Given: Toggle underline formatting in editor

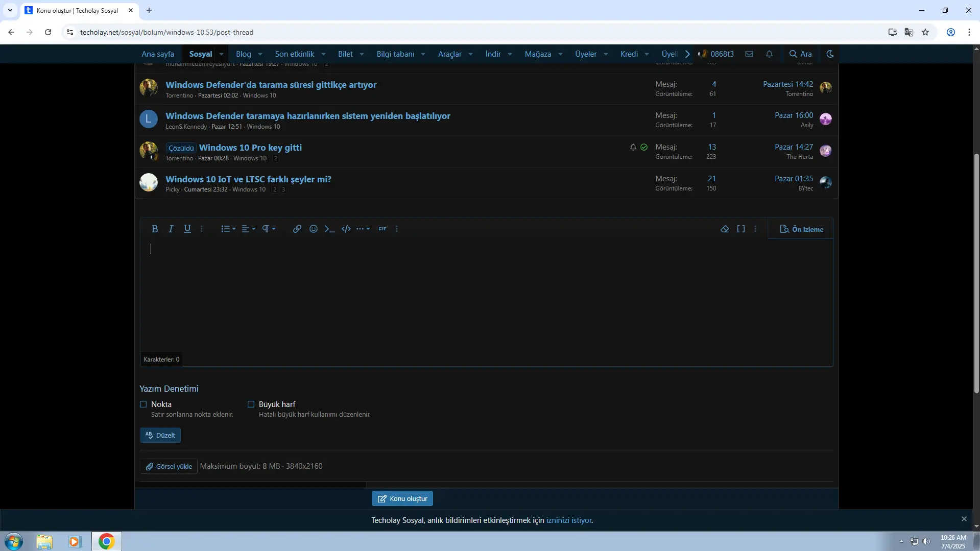Looking at the screenshot, I should pos(187,229).
